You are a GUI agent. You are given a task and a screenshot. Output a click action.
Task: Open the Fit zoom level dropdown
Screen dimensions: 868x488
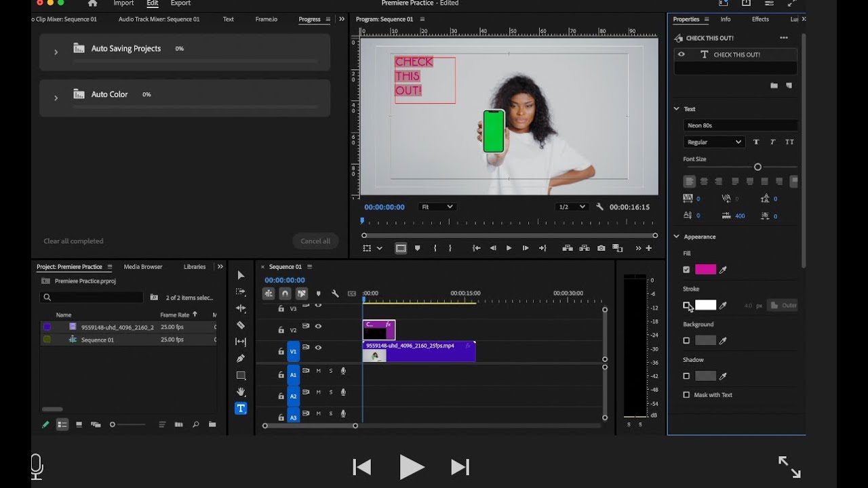click(x=437, y=207)
